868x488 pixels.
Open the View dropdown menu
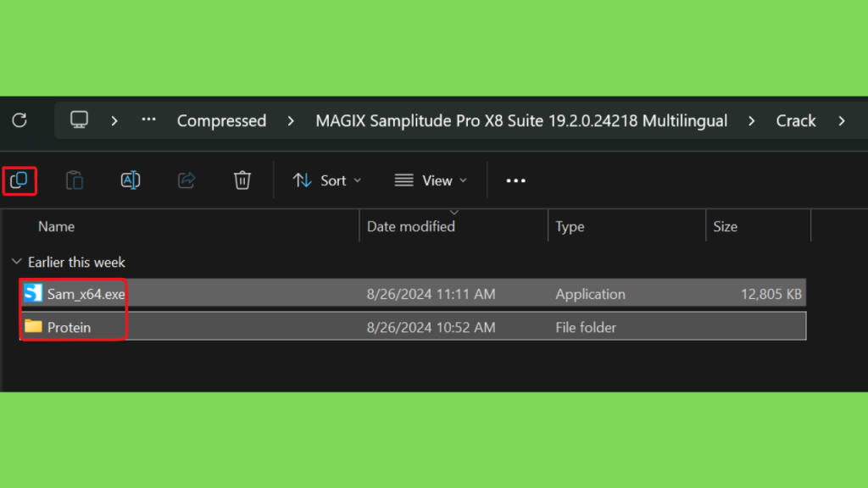431,180
